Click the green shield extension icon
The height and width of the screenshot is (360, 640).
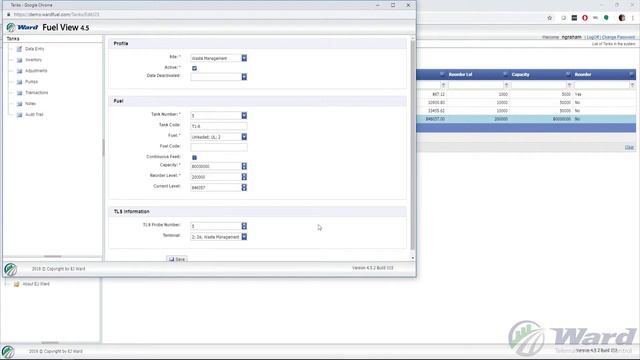[x=607, y=18]
